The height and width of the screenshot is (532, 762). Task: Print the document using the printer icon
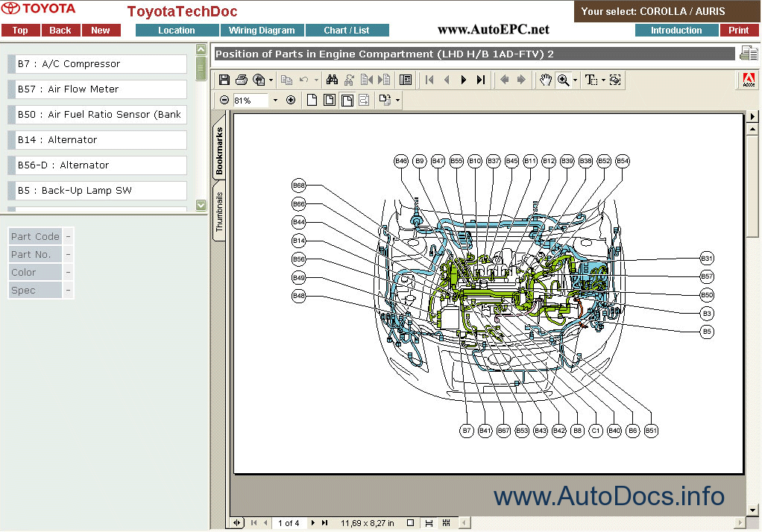point(242,80)
